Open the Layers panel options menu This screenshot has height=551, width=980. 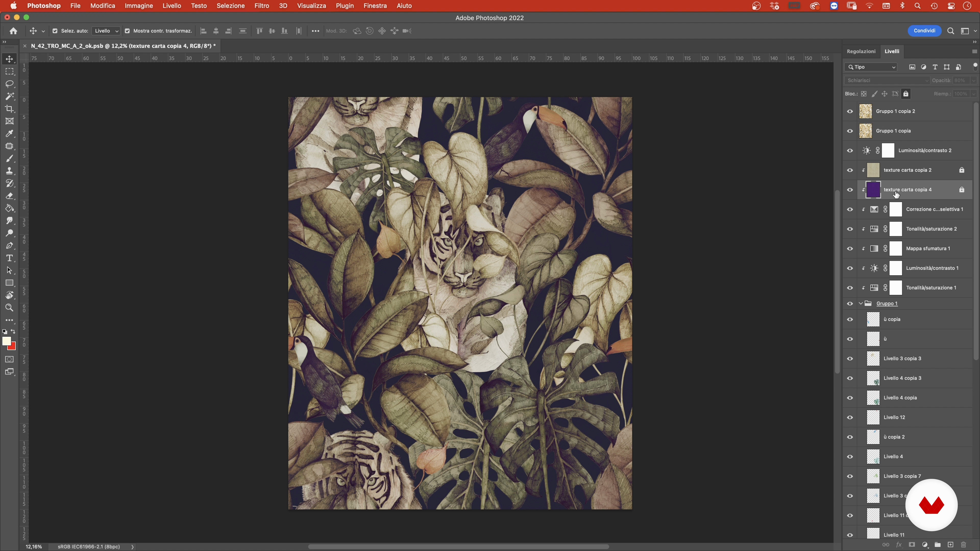point(974,51)
